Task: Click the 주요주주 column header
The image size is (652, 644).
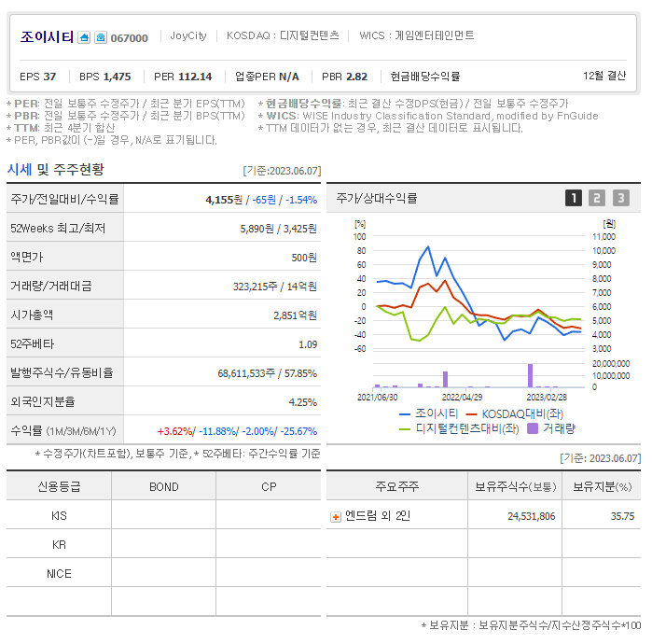Action: point(397,486)
